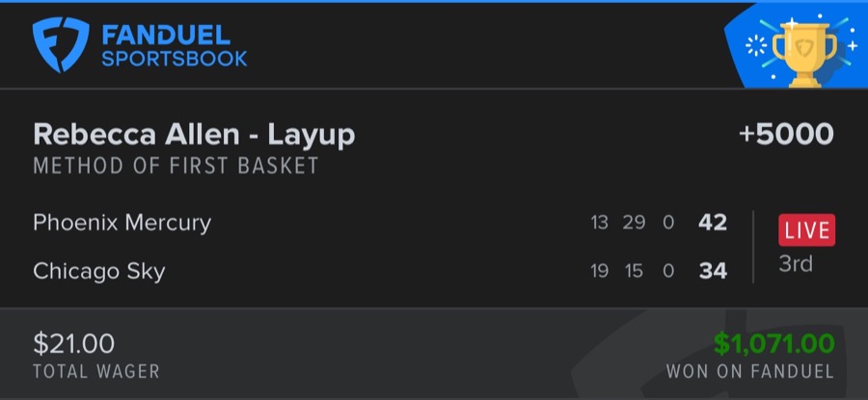
Task: Select the +5000 odds value
Action: tap(786, 135)
